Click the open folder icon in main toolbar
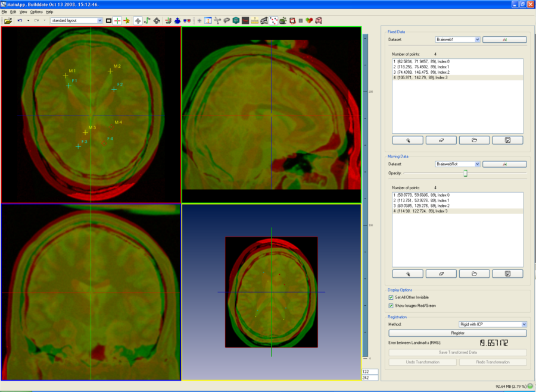This screenshot has width=536, height=392. [8, 20]
